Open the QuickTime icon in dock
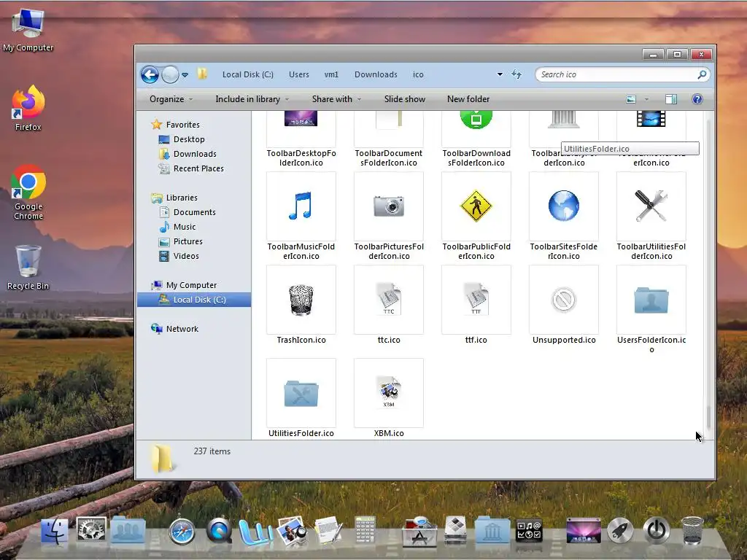747x560 pixels. pyautogui.click(x=219, y=531)
